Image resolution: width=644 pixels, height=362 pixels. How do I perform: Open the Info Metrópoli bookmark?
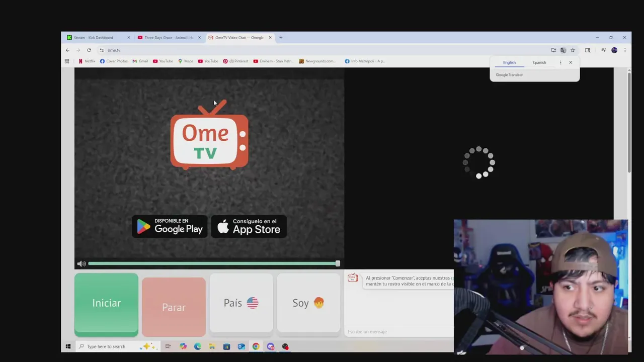[x=365, y=61]
